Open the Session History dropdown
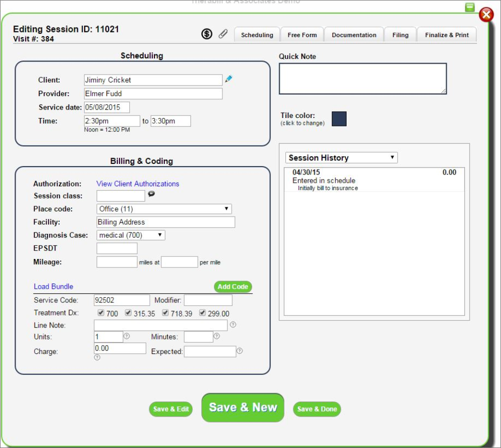The height and width of the screenshot is (448, 501). (341, 157)
